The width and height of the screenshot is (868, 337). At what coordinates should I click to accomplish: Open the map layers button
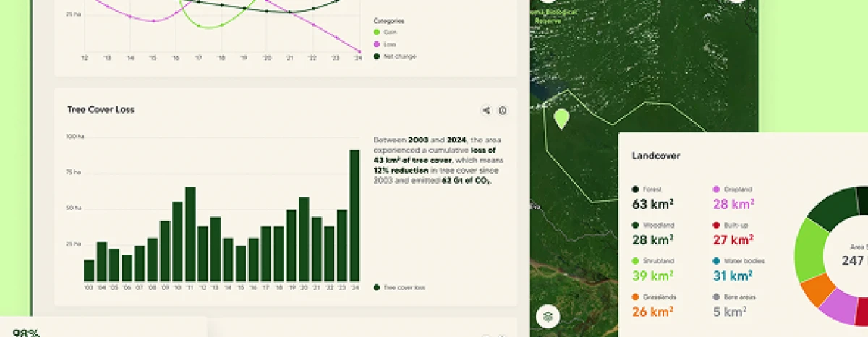tap(548, 316)
